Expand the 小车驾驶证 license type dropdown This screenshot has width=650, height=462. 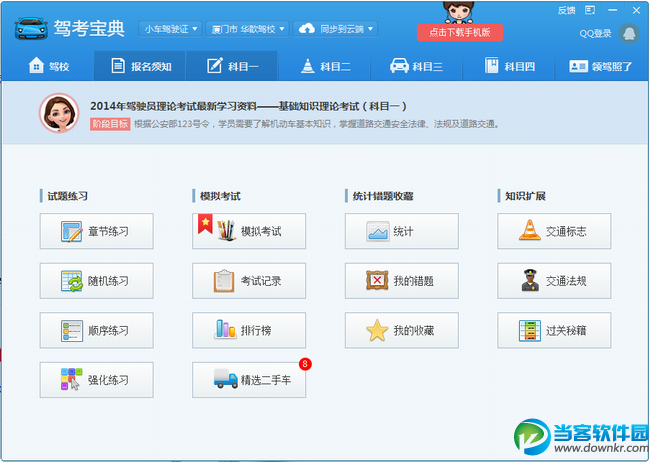pos(170,29)
